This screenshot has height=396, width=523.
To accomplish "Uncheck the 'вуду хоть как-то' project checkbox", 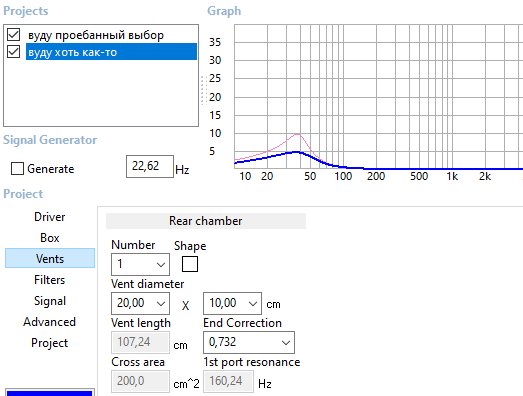I will coord(14,52).
